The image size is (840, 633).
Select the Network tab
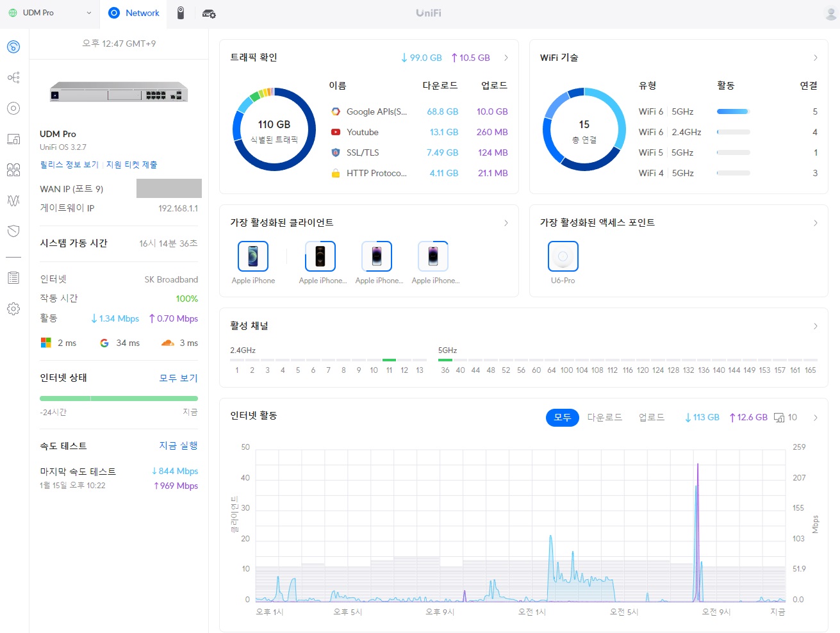pos(134,13)
